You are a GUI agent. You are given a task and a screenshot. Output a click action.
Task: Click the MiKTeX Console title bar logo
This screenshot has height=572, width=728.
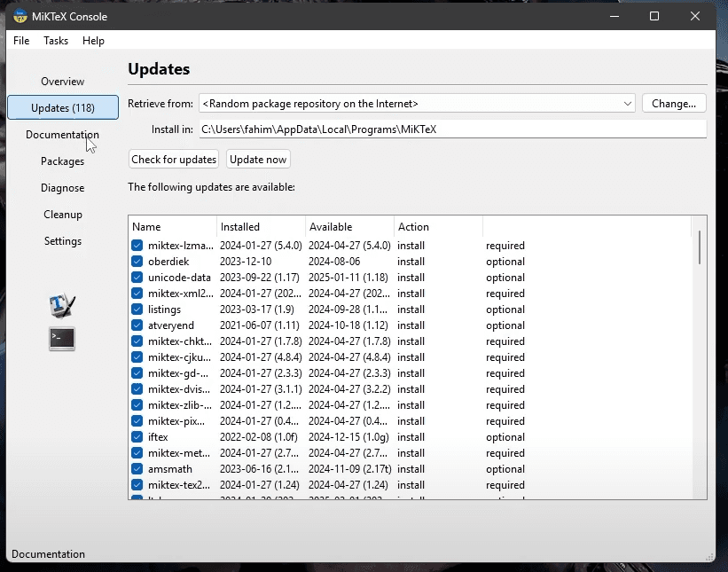click(x=20, y=16)
